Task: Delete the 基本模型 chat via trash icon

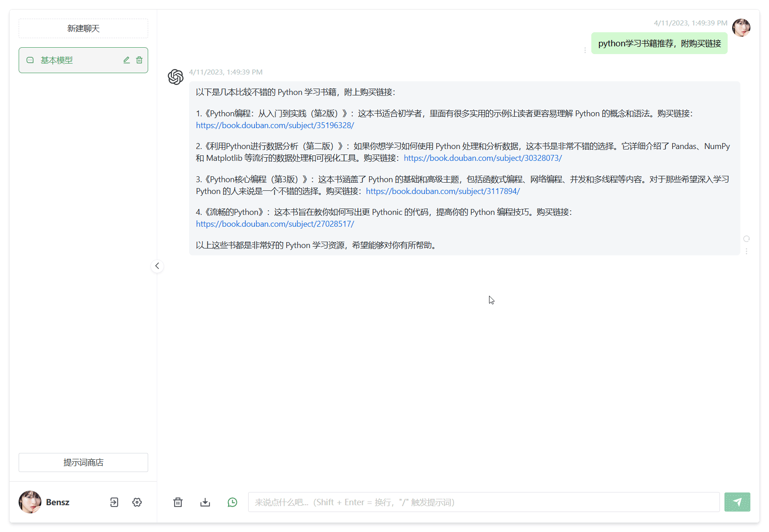Action: pos(139,60)
